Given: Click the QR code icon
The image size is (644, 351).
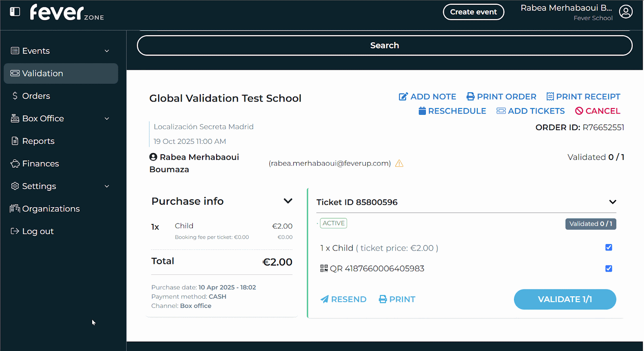Looking at the screenshot, I should [324, 268].
